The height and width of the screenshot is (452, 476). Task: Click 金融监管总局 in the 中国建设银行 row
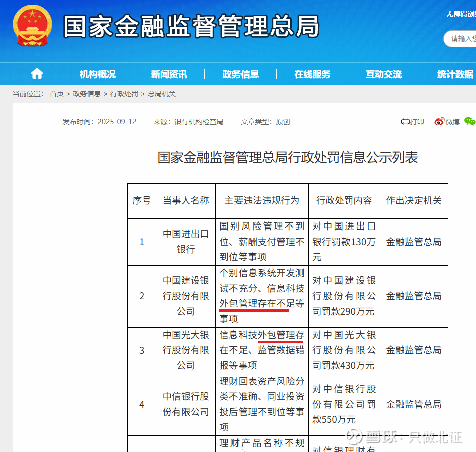(x=414, y=296)
